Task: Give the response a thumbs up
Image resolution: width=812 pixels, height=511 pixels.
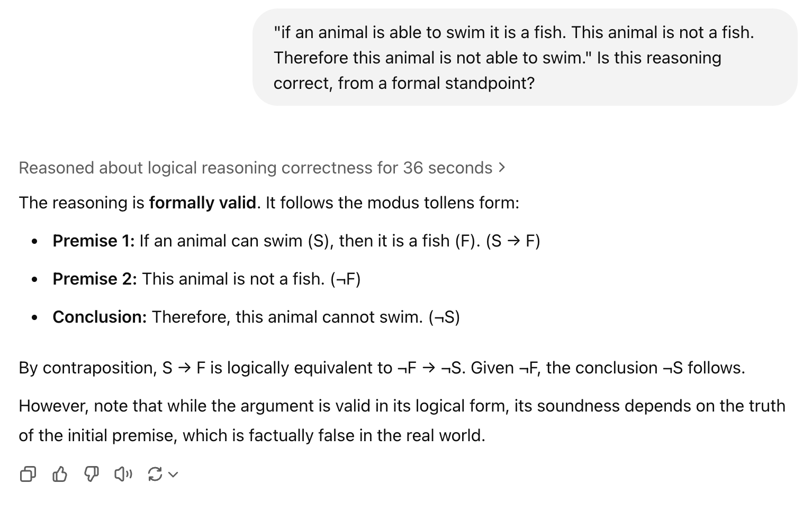Action: (60, 474)
